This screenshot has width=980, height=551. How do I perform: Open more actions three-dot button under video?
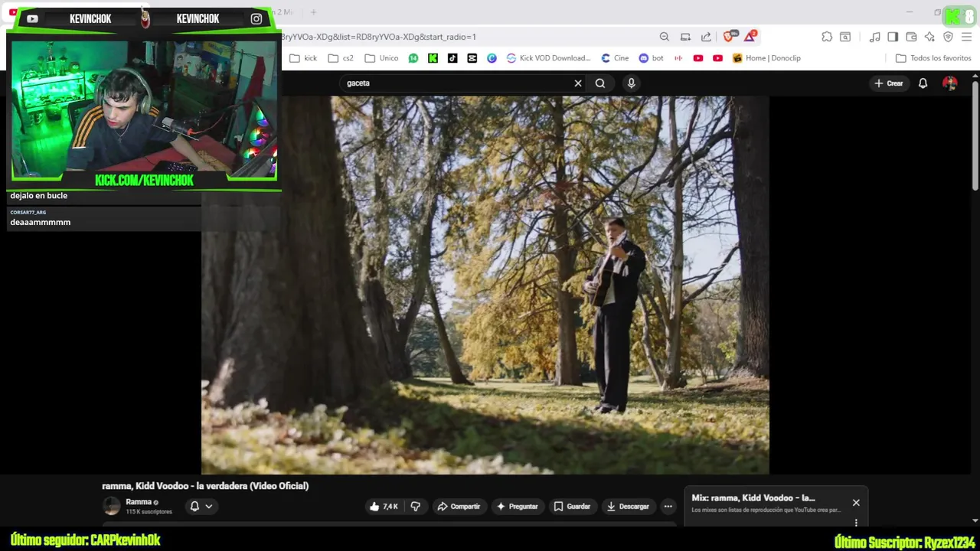(x=668, y=507)
